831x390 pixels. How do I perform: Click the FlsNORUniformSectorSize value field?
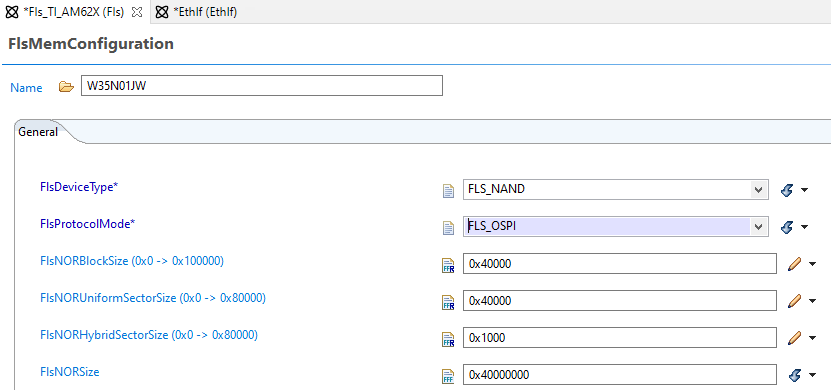point(620,301)
